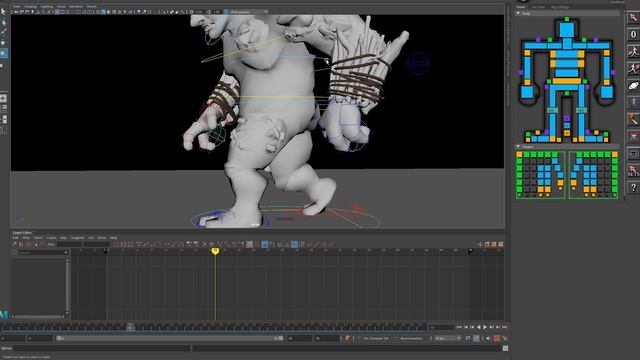Click the Maya logo icon at bottom left
This screenshot has width=640, height=360.
pyautogui.click(x=4, y=315)
